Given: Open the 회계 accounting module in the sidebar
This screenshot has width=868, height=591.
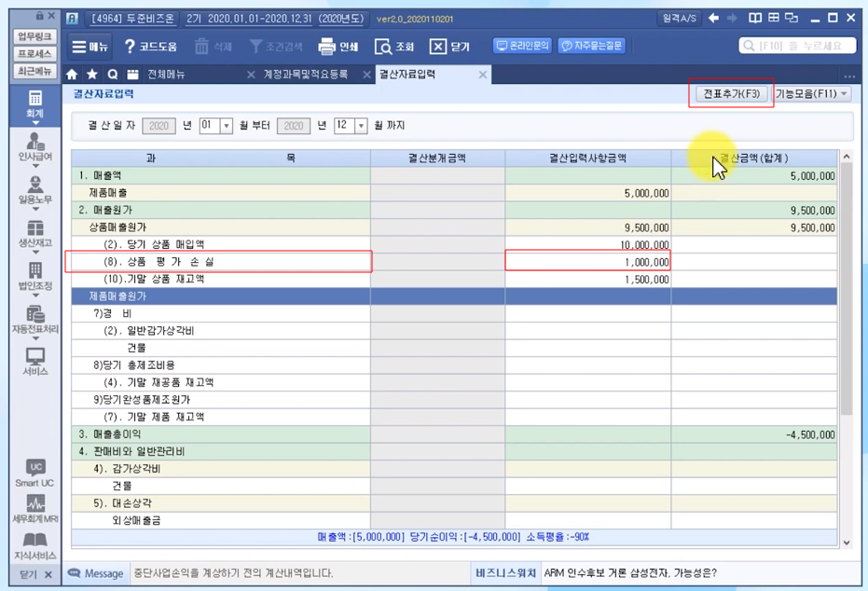Looking at the screenshot, I should [34, 103].
